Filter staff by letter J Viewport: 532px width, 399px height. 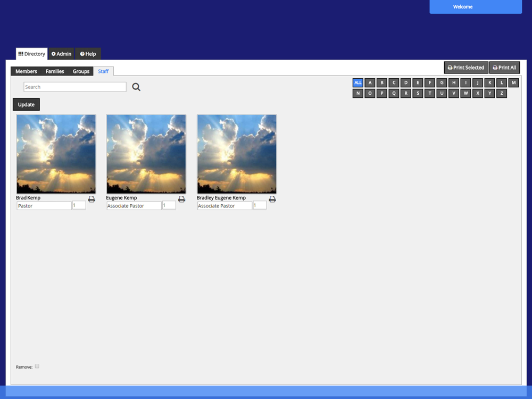click(x=478, y=82)
